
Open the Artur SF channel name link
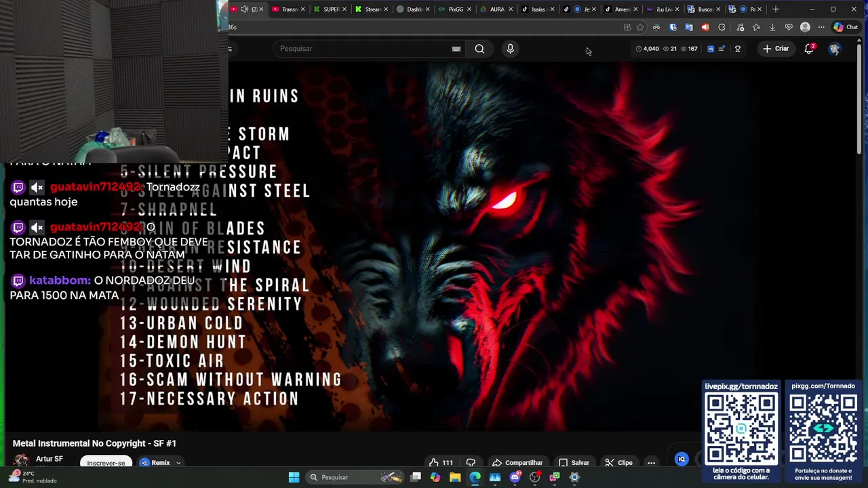pos(49,459)
